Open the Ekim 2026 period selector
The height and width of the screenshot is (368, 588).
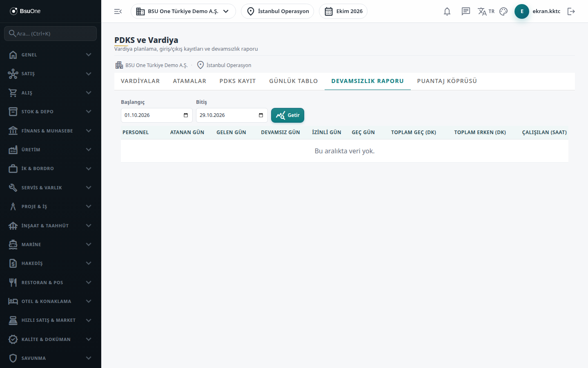click(343, 11)
